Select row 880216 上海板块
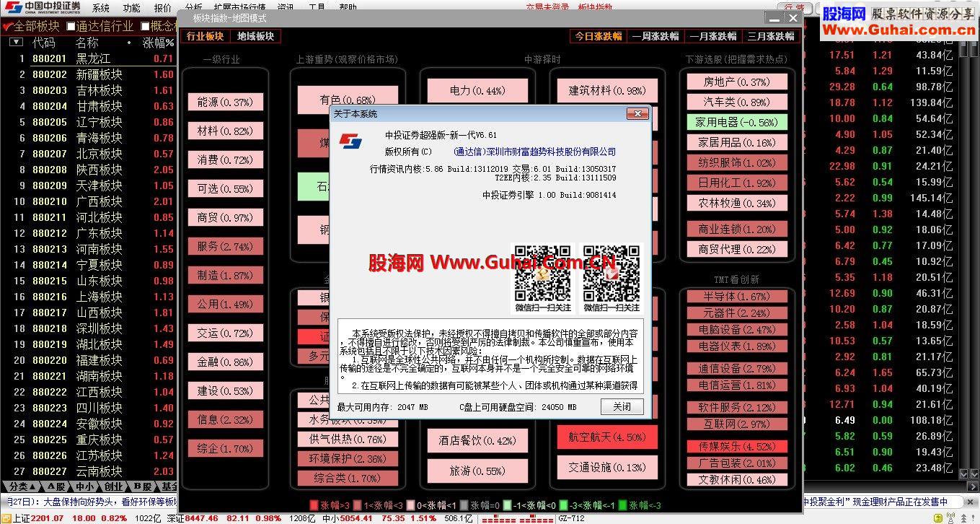 89,297
